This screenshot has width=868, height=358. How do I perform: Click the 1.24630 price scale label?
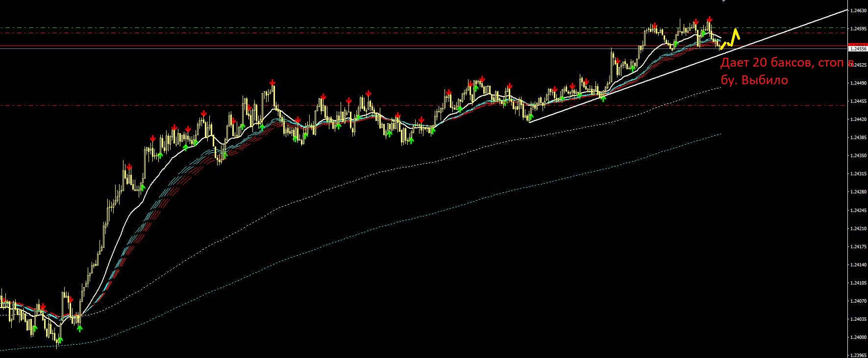pyautogui.click(x=858, y=10)
